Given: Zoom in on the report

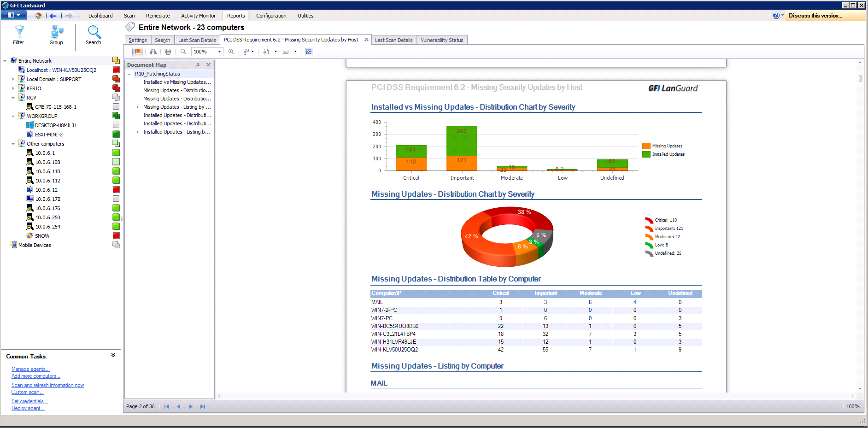Looking at the screenshot, I should 231,52.
